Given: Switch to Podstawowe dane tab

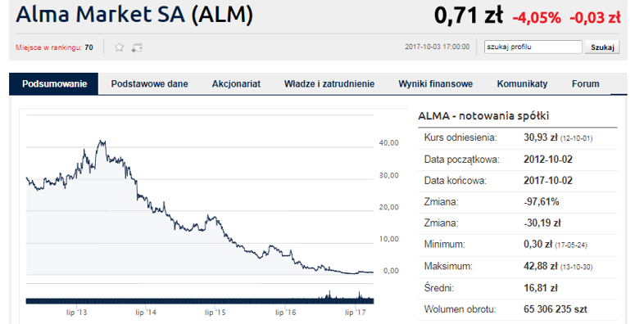Looking at the screenshot, I should tap(149, 84).
